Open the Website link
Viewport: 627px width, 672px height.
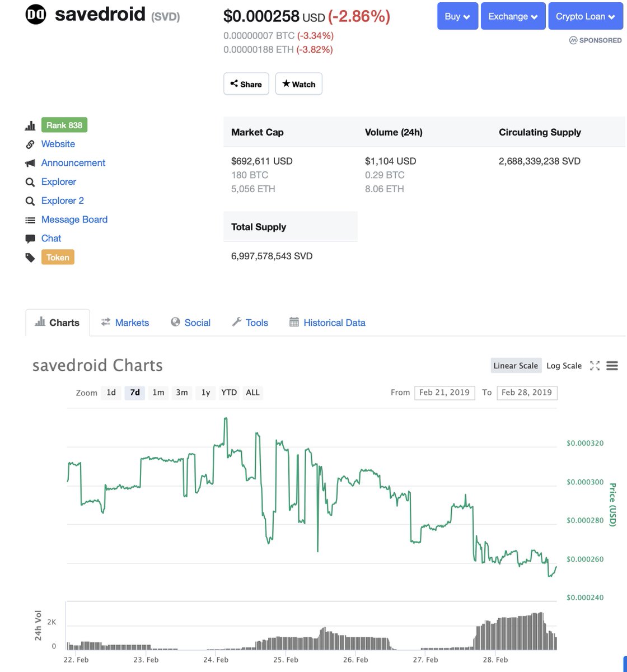click(58, 144)
